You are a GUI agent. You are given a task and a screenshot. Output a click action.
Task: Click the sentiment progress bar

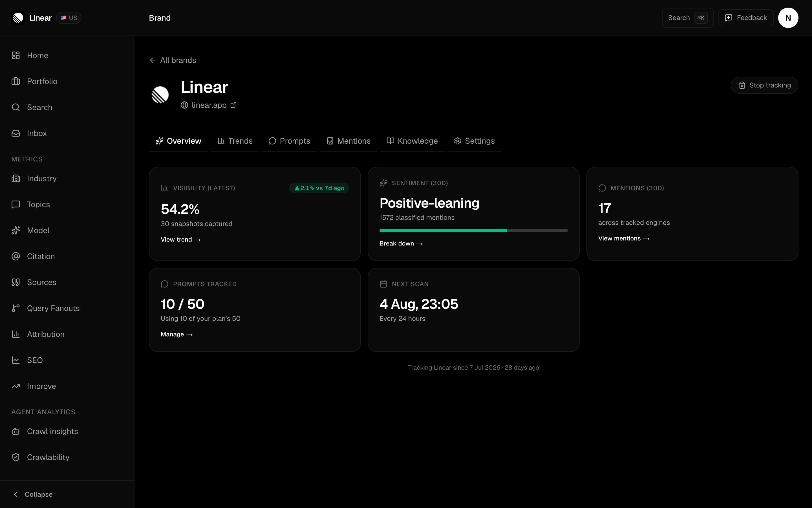(x=473, y=231)
